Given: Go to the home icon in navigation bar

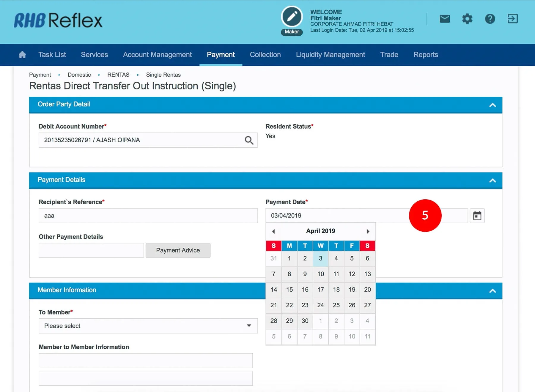Looking at the screenshot, I should coord(22,55).
